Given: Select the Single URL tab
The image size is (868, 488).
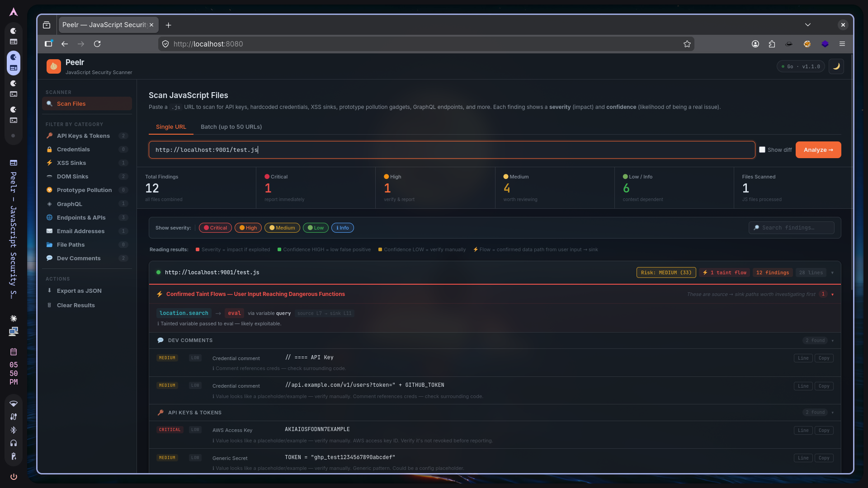Looking at the screenshot, I should tap(171, 127).
